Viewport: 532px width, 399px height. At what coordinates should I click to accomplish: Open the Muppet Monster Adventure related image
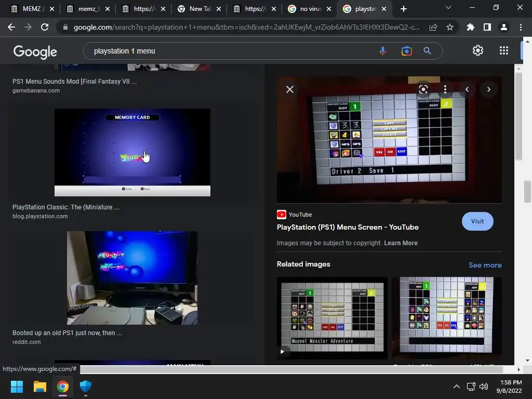(332, 317)
